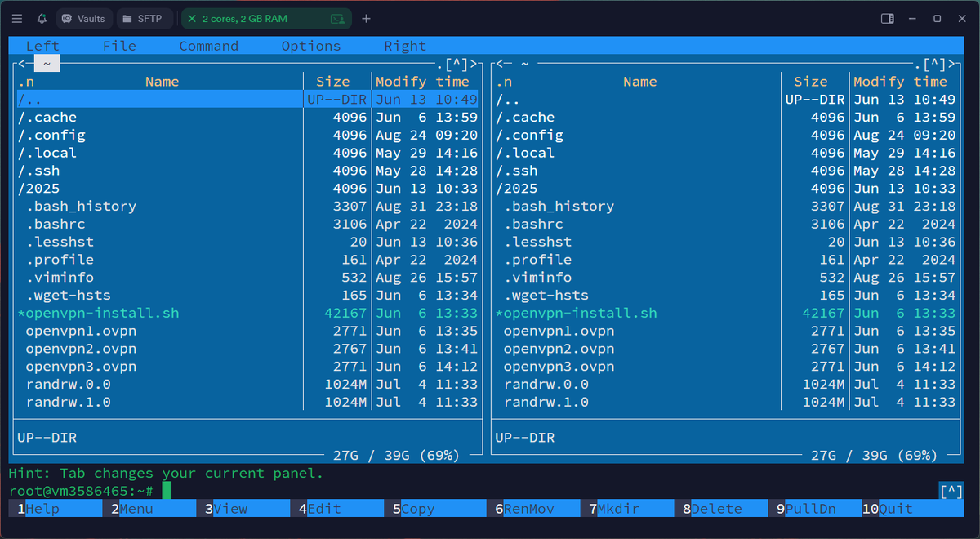
Task: Open the Options menu
Action: (x=311, y=46)
